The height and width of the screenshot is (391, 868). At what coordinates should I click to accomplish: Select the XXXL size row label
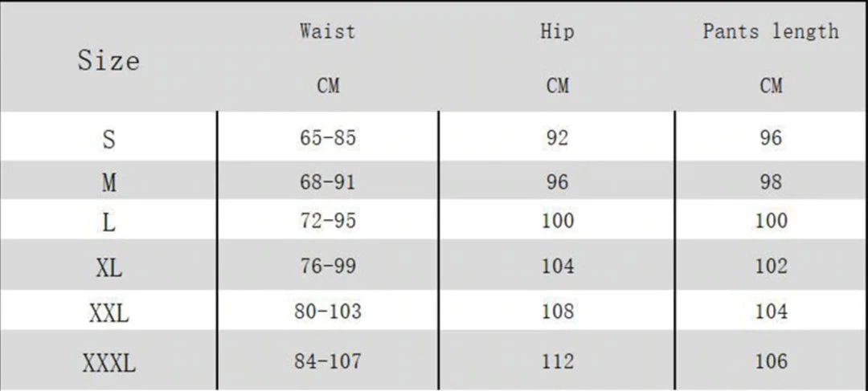click(x=108, y=363)
